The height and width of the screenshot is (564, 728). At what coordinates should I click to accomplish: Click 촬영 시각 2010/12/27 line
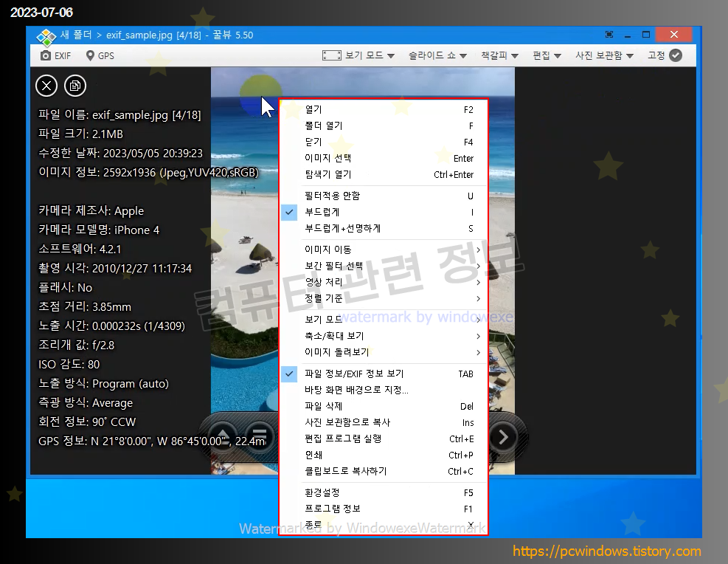pyautogui.click(x=115, y=269)
